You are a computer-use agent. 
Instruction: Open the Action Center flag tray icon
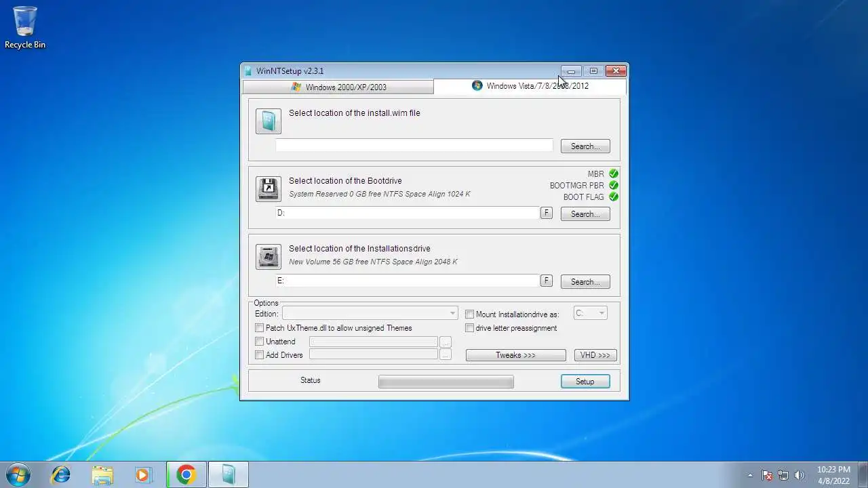(767, 475)
